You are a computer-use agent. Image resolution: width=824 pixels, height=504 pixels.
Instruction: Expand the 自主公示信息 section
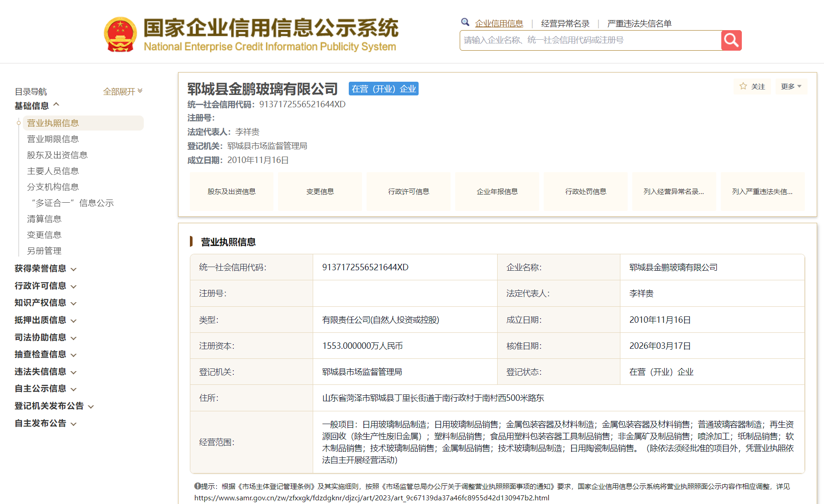point(45,388)
